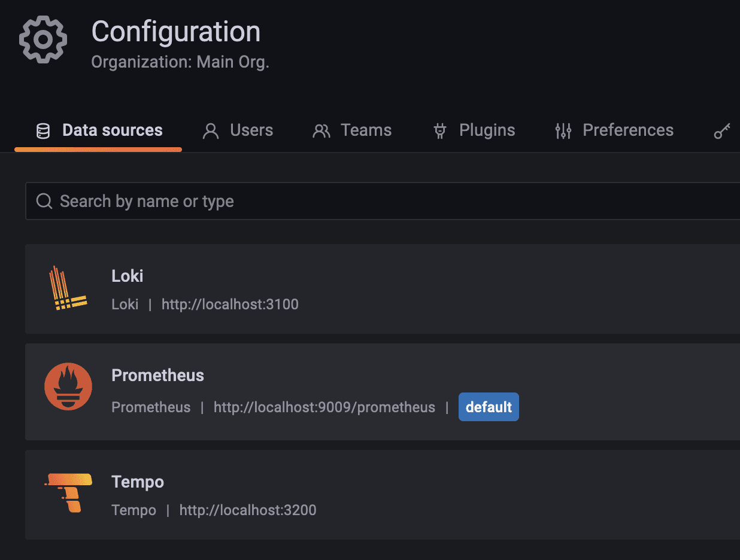This screenshot has height=560, width=740.
Task: Click the person icon beside Users
Action: tap(211, 131)
